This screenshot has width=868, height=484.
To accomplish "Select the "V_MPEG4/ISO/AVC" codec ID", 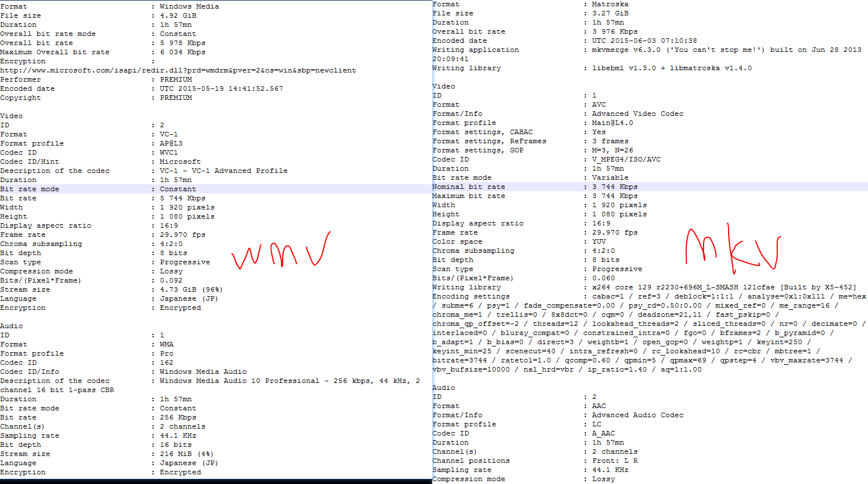I will (626, 159).
